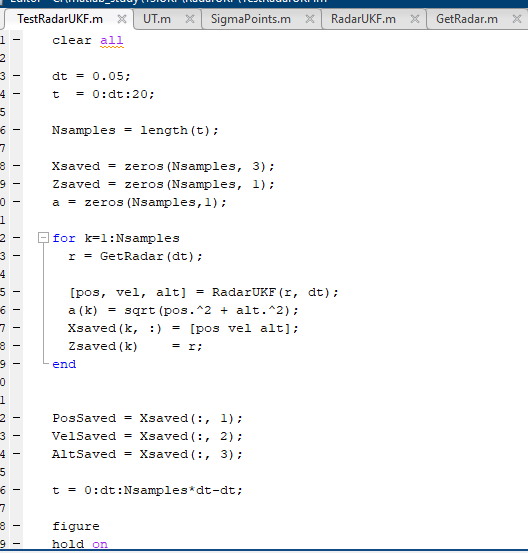The height and width of the screenshot is (553, 528).
Task: Set breakpoint on RadarUKF(r, dt) call line
Action: click(x=17, y=292)
